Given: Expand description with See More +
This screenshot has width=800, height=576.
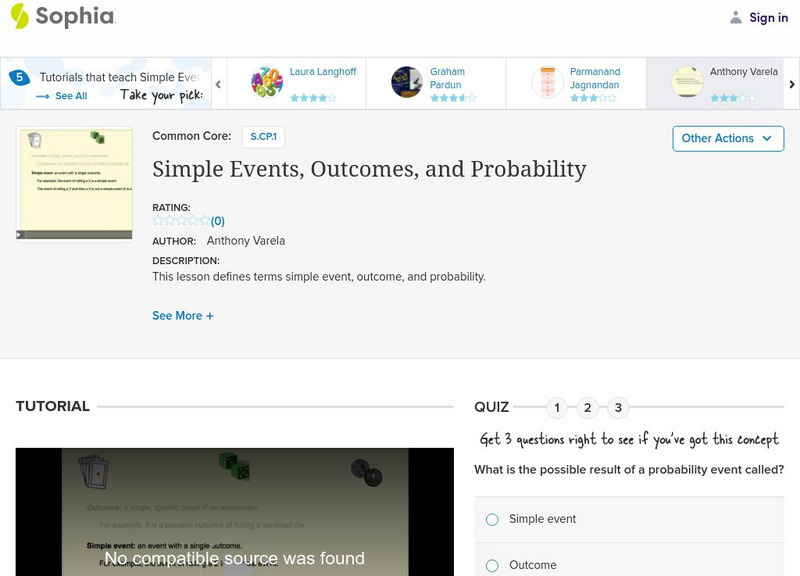Looking at the screenshot, I should (183, 315).
